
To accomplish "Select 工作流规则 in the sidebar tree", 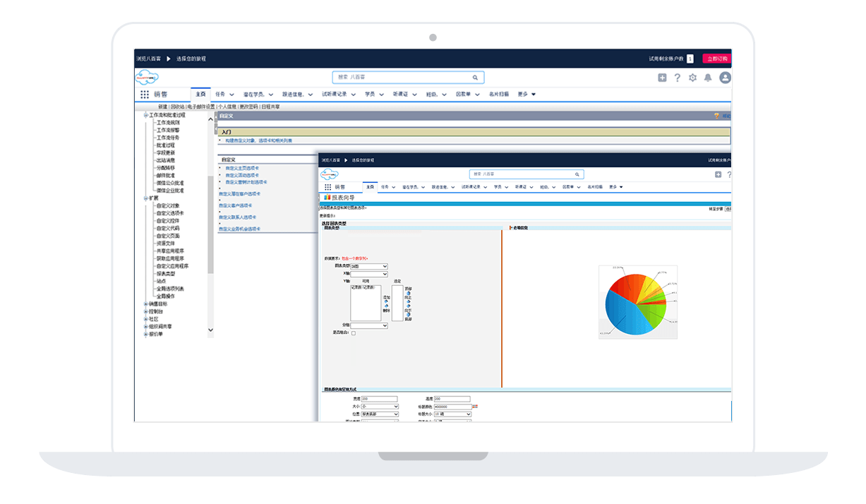I will (x=168, y=122).
